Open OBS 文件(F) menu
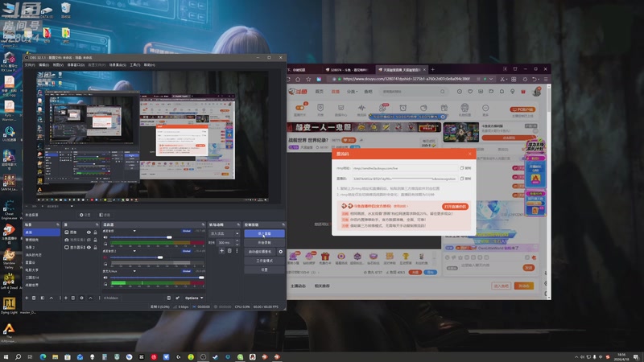The height and width of the screenshot is (362, 644). [x=30, y=65]
